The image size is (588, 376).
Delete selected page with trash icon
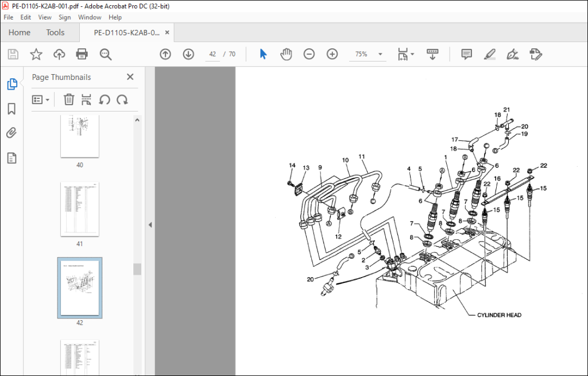click(69, 99)
